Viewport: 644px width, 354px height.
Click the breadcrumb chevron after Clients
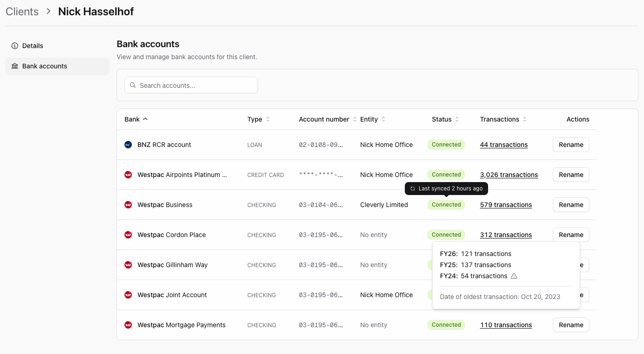click(48, 12)
